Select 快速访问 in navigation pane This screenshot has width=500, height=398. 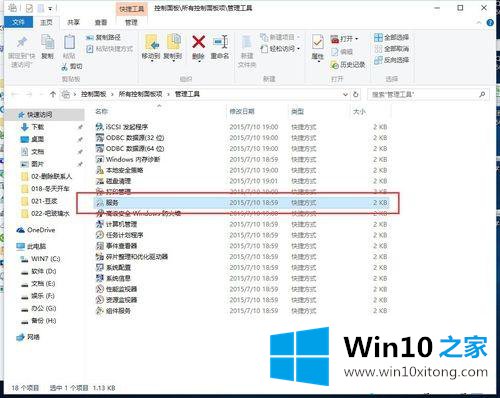coord(40,115)
